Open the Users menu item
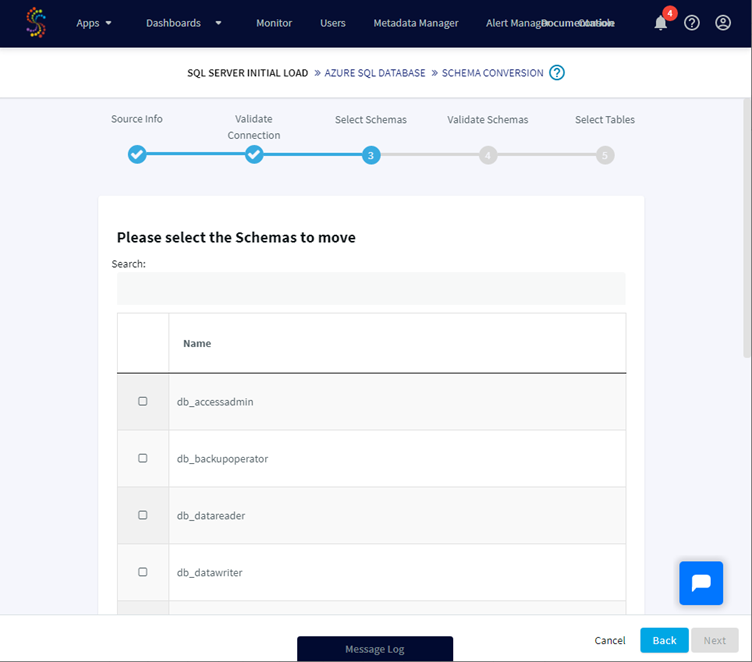 [332, 23]
